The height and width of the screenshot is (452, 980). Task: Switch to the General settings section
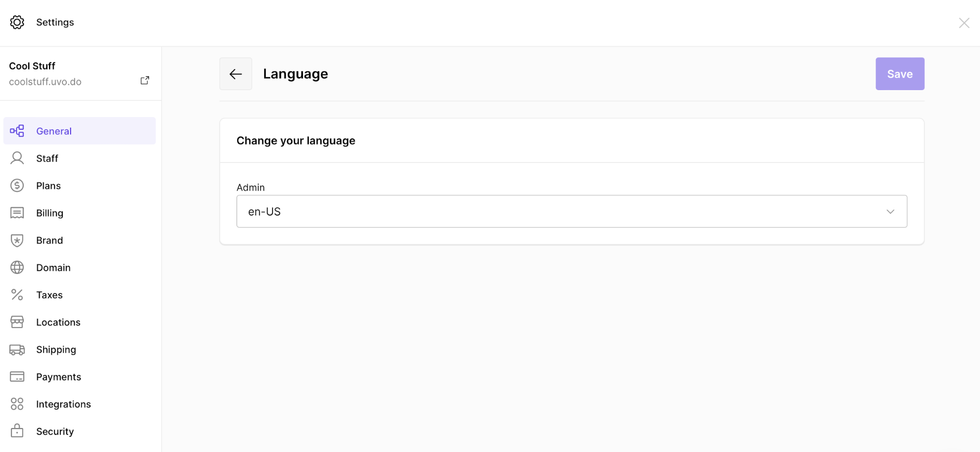54,131
